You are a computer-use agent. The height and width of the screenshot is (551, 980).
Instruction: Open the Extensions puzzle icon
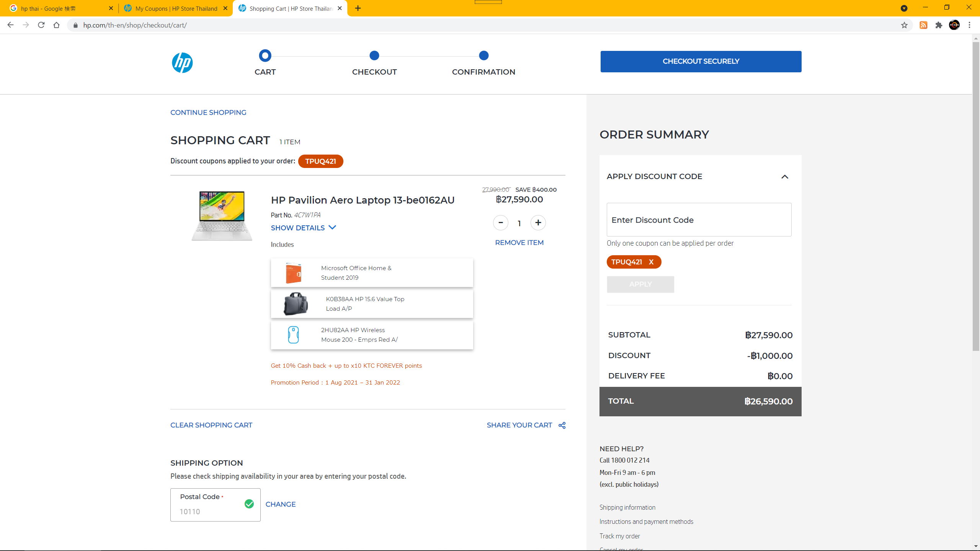(x=939, y=25)
